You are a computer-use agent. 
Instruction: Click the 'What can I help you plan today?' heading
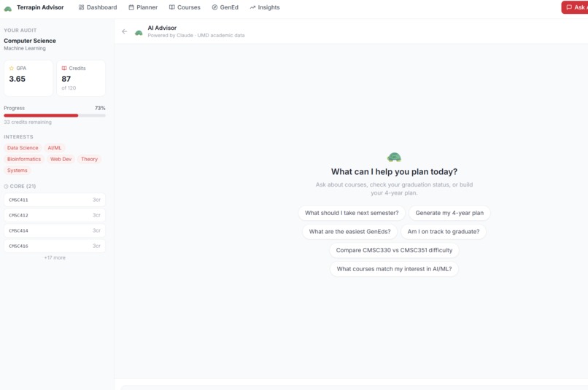(x=394, y=171)
